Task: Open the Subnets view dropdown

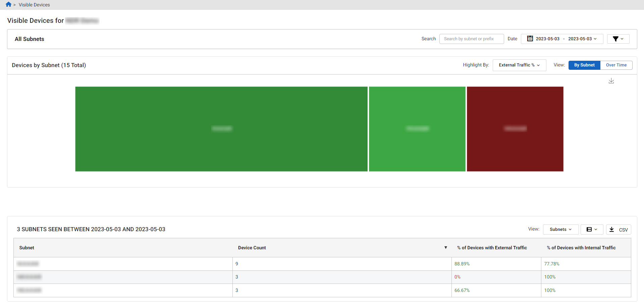Action: pos(560,229)
